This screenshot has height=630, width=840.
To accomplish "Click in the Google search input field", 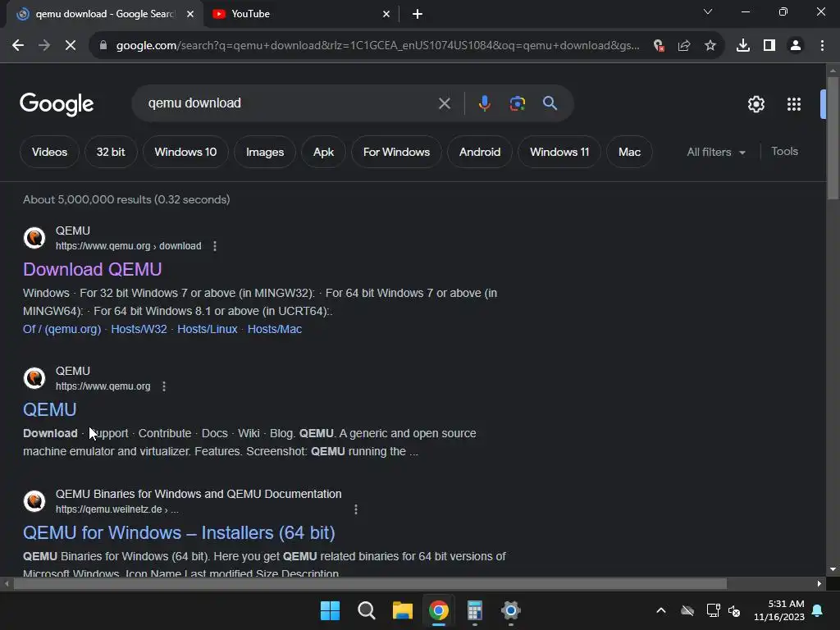I will pyautogui.click(x=290, y=103).
